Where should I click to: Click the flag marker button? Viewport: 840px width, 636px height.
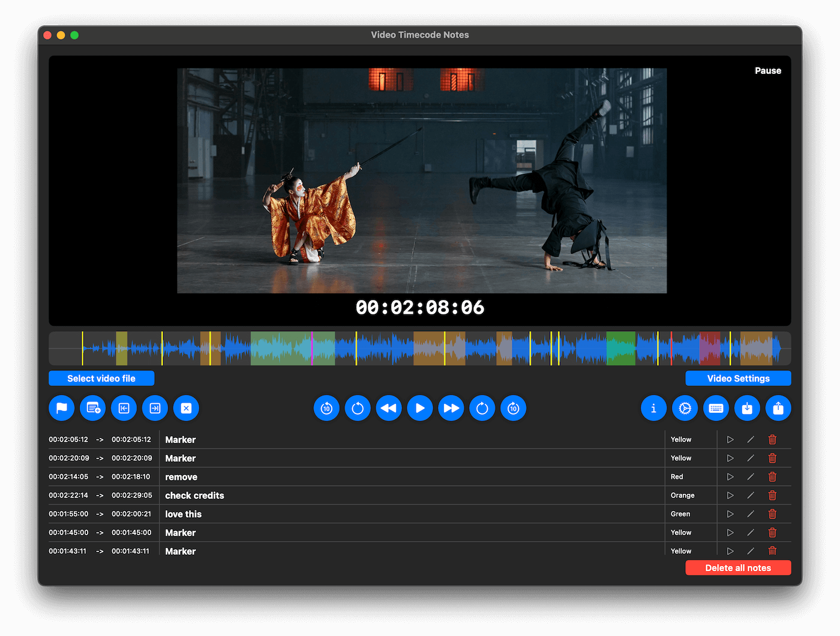(62, 409)
